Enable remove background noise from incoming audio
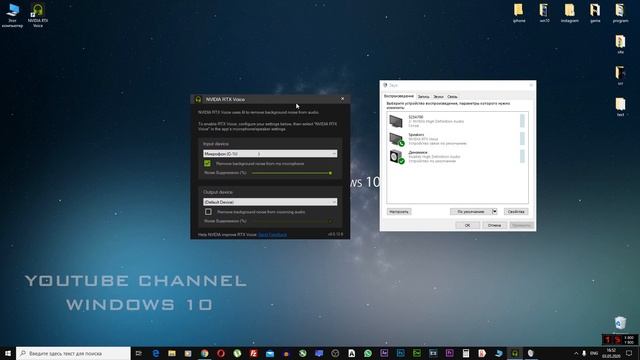This screenshot has width=640, height=360. [208, 212]
